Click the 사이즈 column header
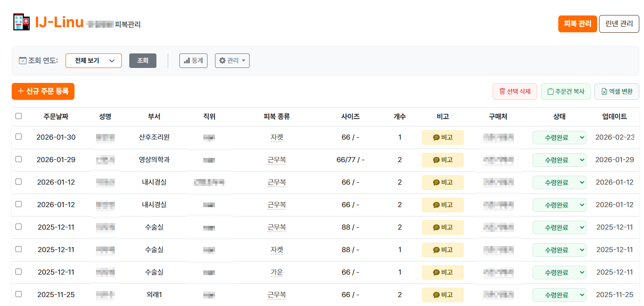This screenshot has width=644, height=306. tap(350, 117)
